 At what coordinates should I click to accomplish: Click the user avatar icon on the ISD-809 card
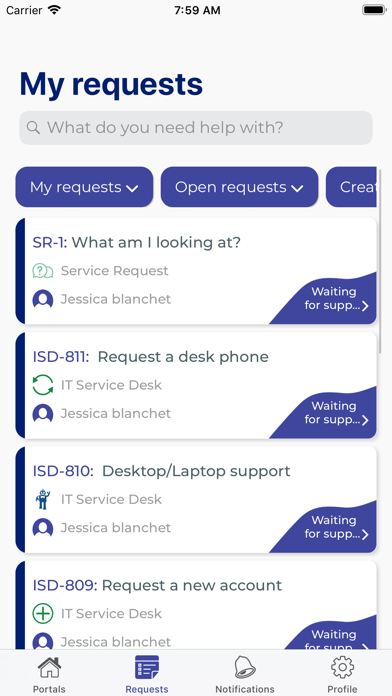[x=43, y=641]
